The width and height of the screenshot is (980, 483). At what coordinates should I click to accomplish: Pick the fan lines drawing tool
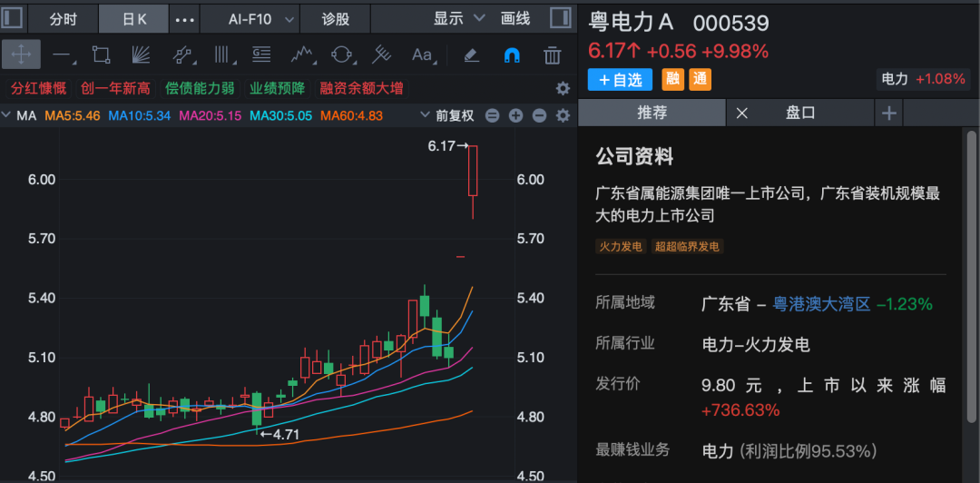pyautogui.click(x=140, y=54)
